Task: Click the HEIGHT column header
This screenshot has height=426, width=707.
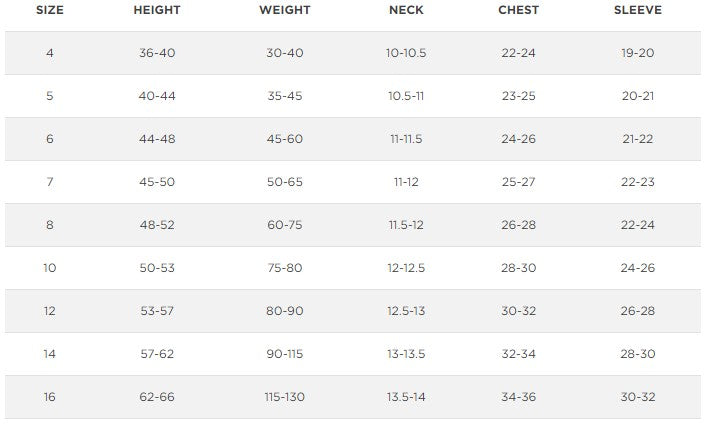Action: [x=157, y=10]
